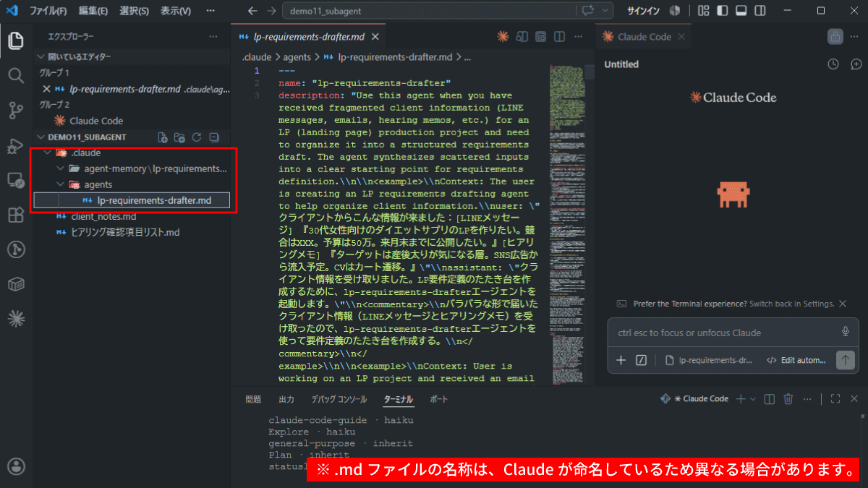Screen dimensions: 868x488
Task: Open the Accounts icon at activity bar bottom
Action: click(x=16, y=466)
